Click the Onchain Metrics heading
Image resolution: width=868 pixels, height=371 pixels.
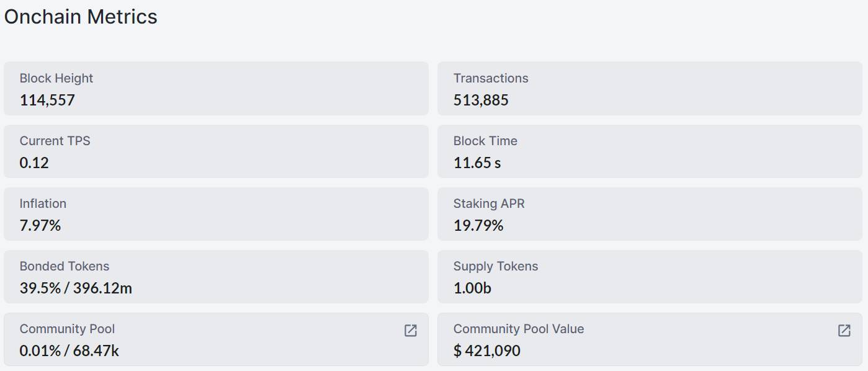point(81,17)
